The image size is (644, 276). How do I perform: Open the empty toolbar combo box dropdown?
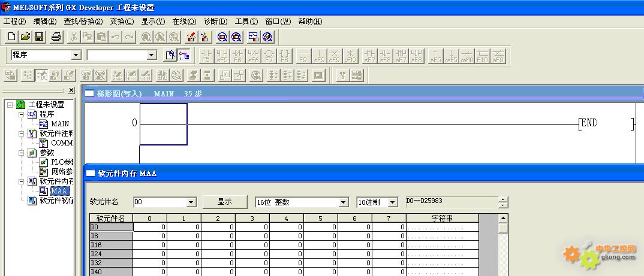(x=152, y=55)
